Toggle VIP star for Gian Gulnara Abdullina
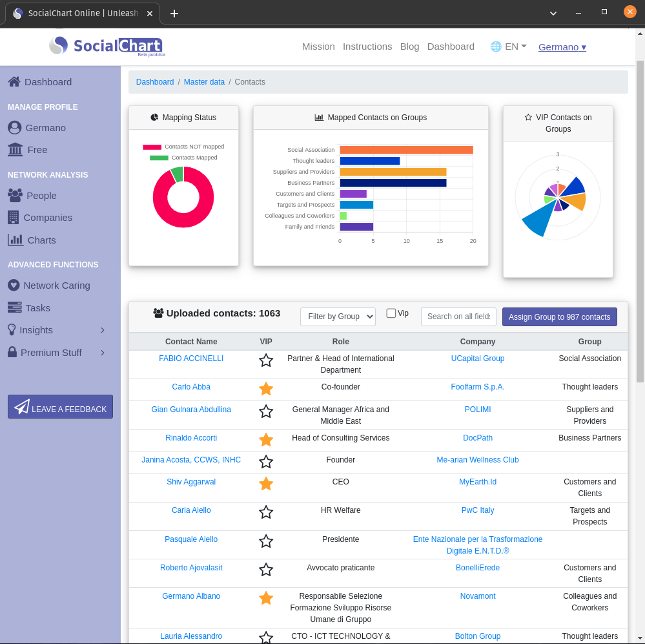Viewport: 645px width, 644px height. [266, 411]
